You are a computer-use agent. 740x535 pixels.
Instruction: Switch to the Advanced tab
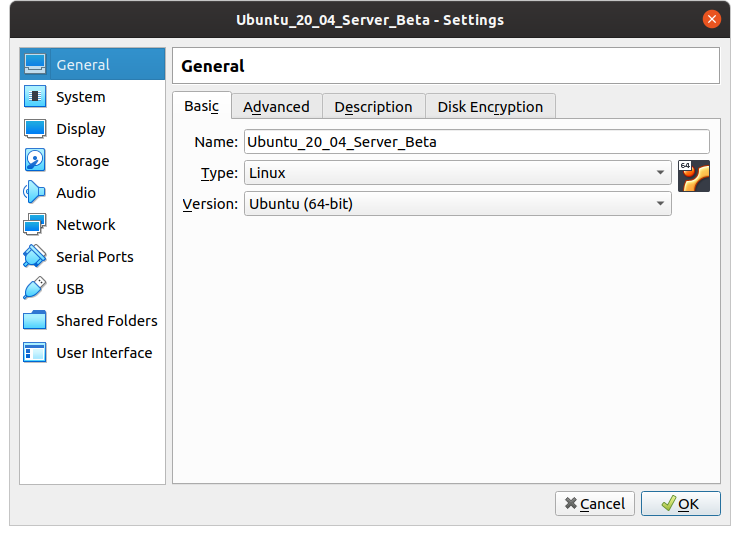click(x=277, y=107)
